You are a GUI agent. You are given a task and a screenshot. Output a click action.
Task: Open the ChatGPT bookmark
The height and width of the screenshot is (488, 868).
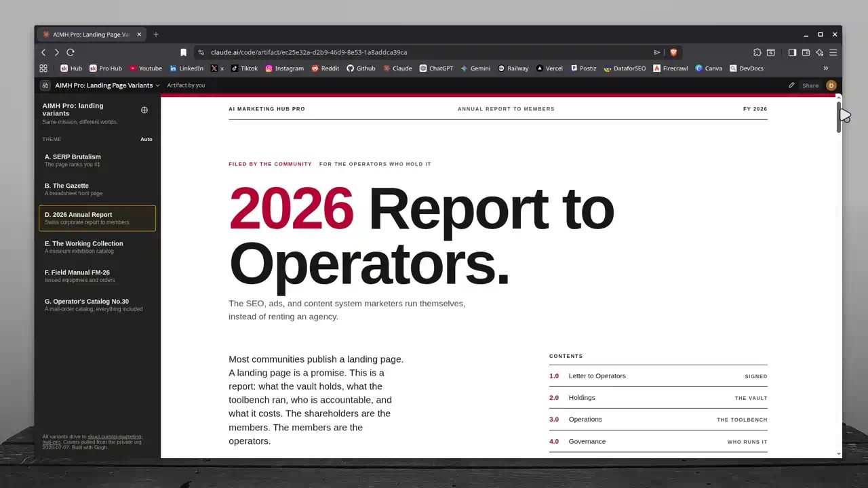click(x=436, y=68)
